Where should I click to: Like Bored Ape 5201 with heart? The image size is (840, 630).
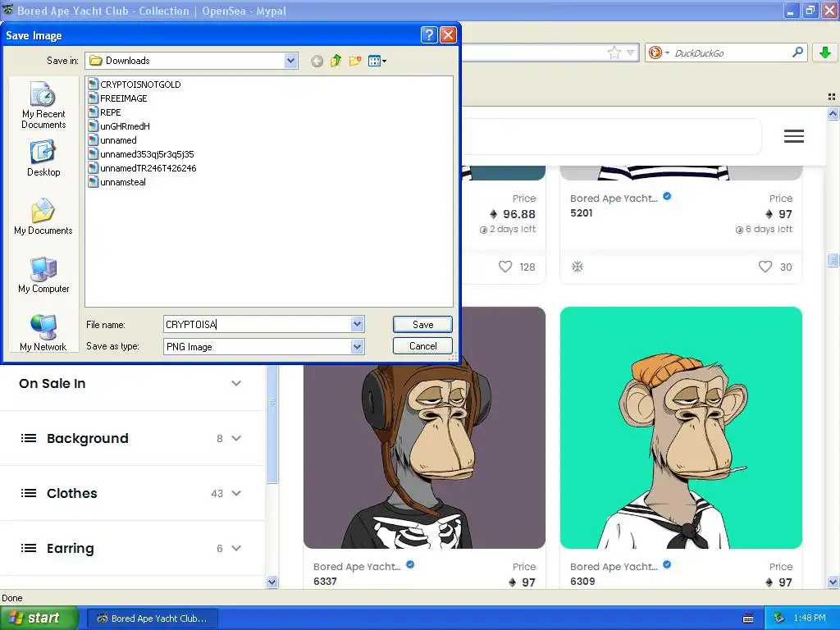[x=765, y=267]
